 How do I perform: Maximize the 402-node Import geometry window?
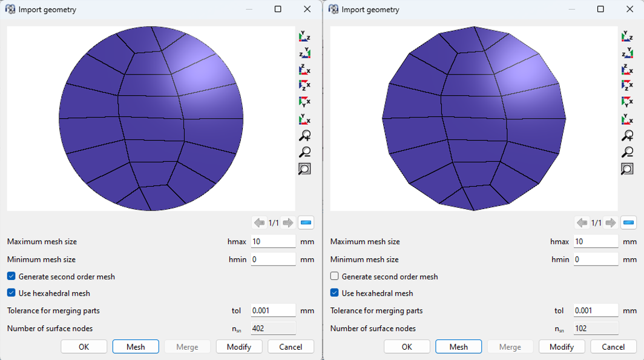[278, 9]
